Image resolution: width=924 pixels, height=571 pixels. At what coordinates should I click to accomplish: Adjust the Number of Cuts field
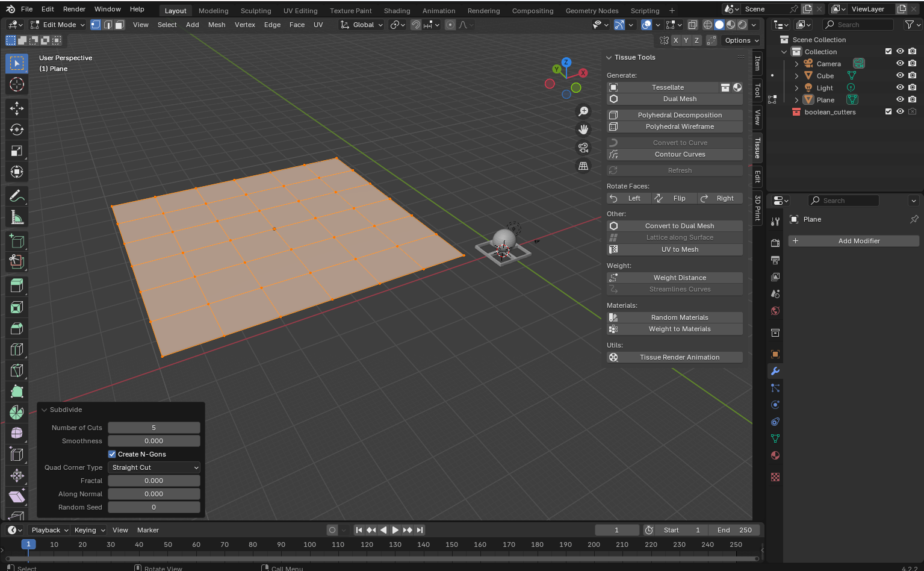[154, 428]
